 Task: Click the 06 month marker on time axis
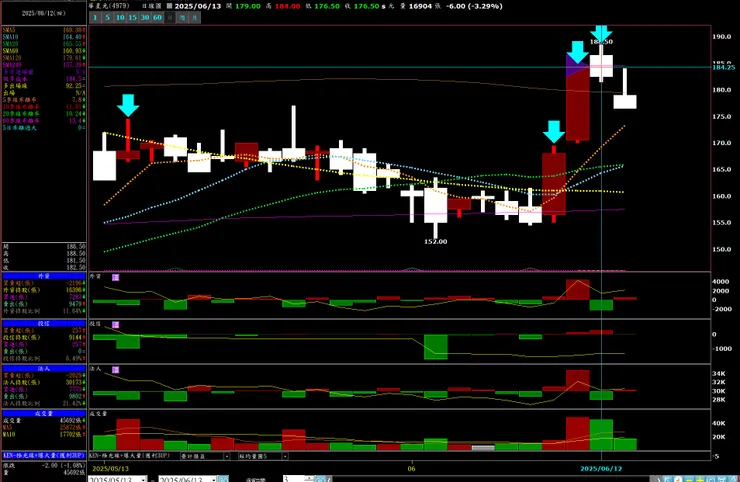(x=412, y=469)
